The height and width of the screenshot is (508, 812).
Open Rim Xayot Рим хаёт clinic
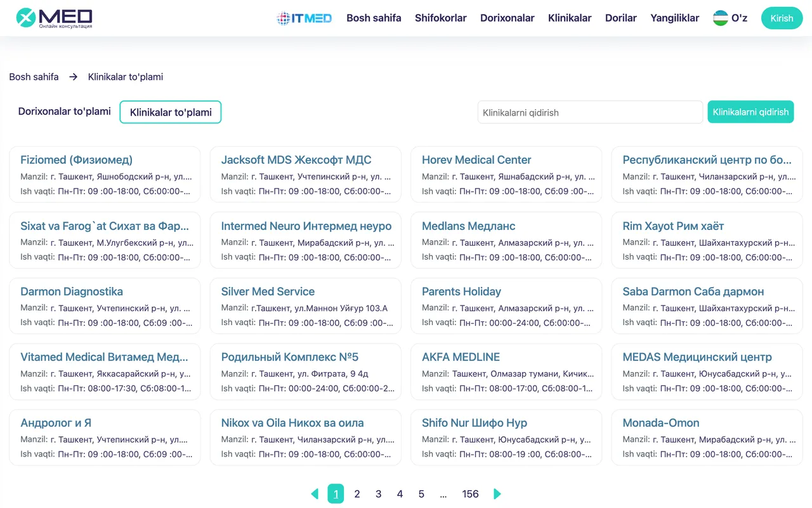707,240
